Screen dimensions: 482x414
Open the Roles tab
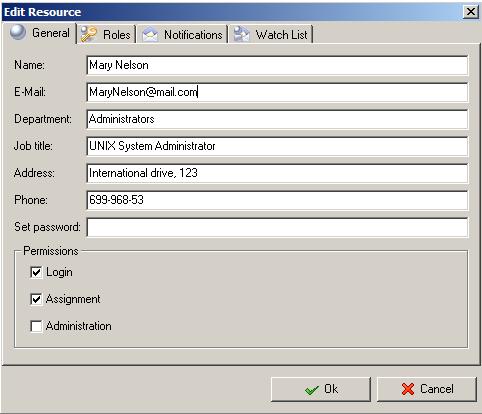coord(106,34)
